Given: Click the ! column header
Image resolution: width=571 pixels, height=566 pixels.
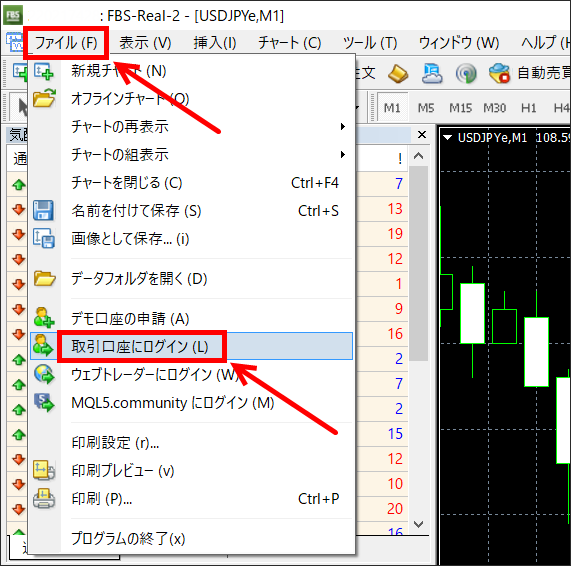Looking at the screenshot, I should 400,158.
